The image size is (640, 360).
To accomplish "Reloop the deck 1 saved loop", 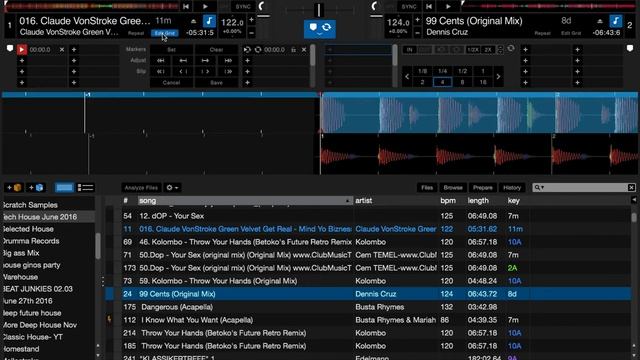I will 247,49.
